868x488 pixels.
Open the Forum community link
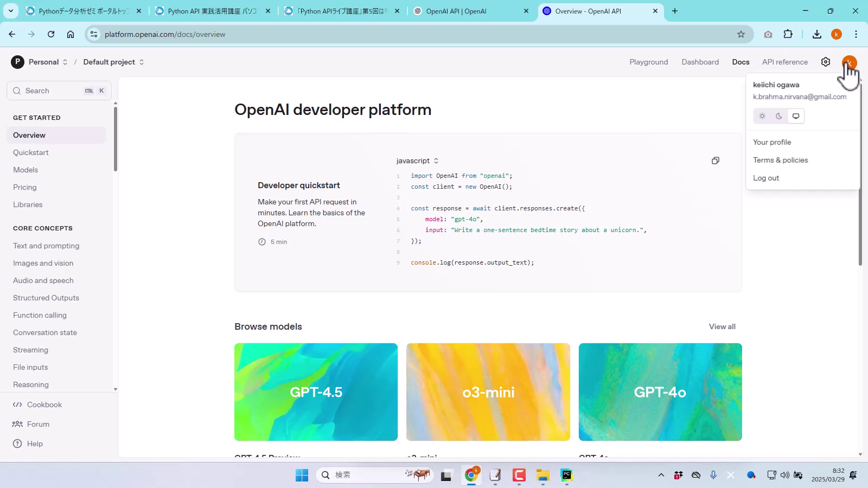(38, 424)
